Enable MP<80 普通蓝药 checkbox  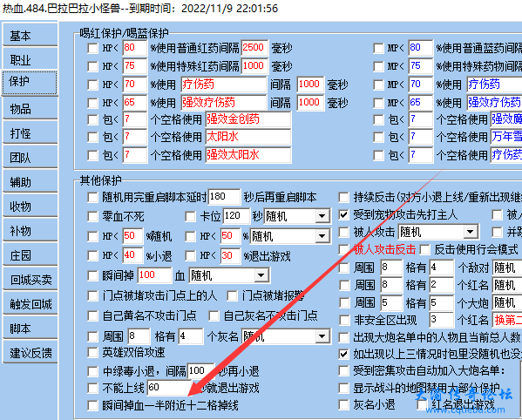coord(378,48)
